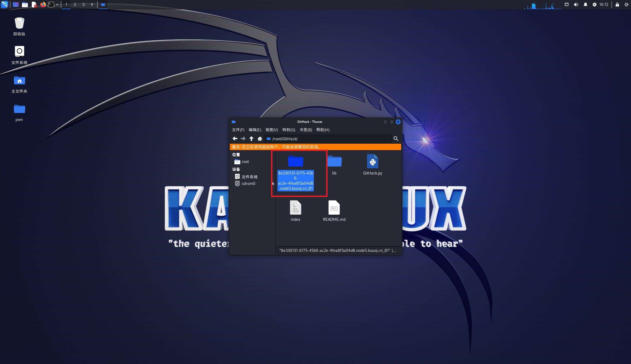631x364 pixels.
Task: Select the pwn folder on desktop
Action: tap(19, 113)
